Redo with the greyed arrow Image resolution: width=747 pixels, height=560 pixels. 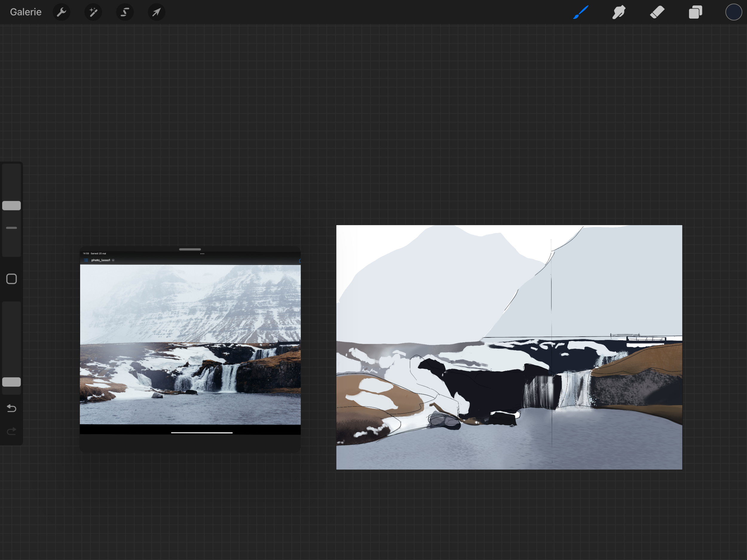coord(11,431)
